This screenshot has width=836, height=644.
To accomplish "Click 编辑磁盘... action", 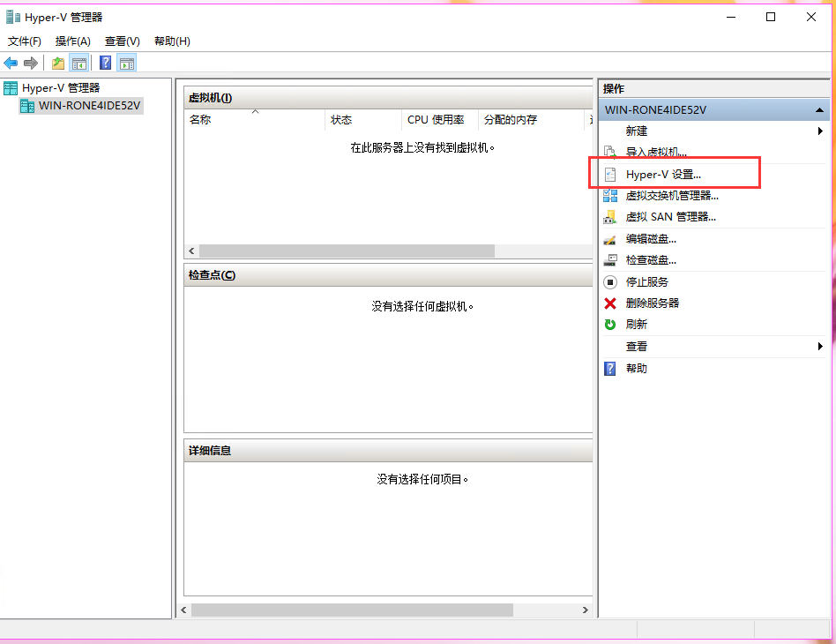I will (x=651, y=240).
